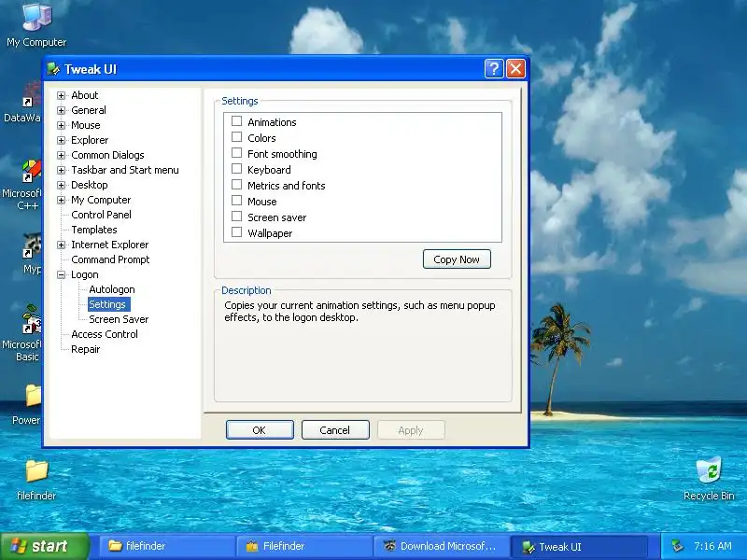The width and height of the screenshot is (747, 560).
Task: Expand the Internet Explorer node
Action: 61,245
